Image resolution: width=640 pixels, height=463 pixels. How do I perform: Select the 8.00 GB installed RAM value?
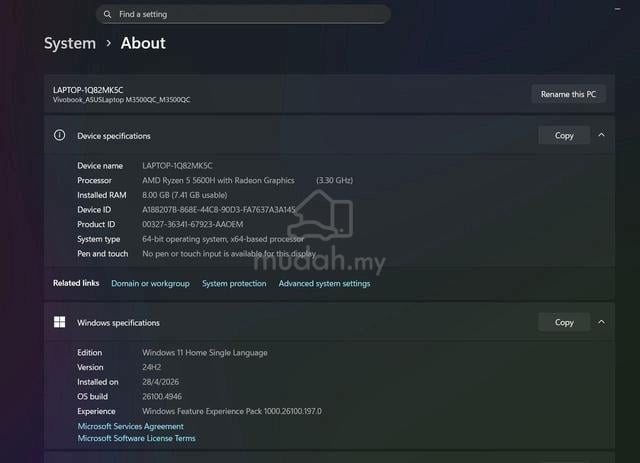(185, 195)
